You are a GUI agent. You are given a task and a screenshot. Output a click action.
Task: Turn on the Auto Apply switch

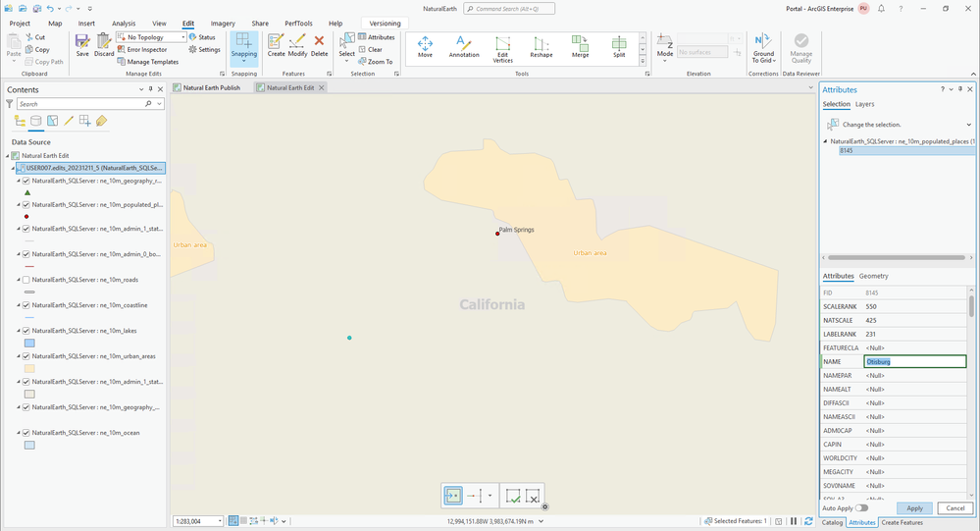862,507
